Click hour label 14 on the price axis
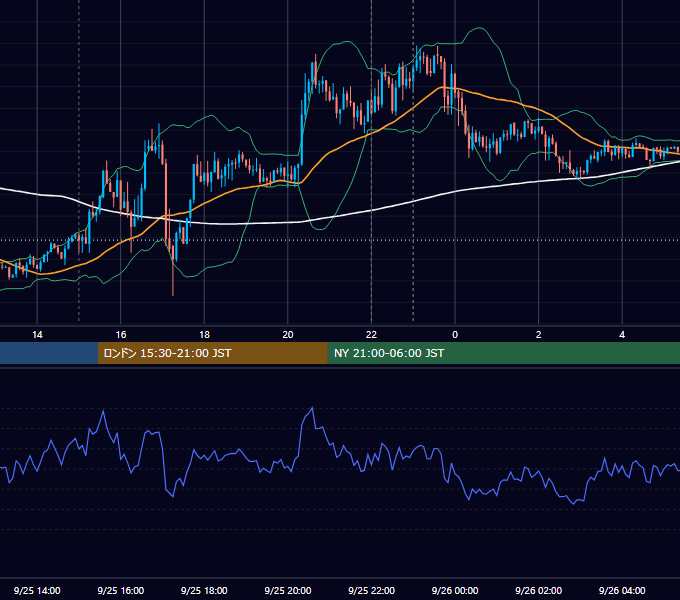Viewport: 680px width, 600px height. click(x=37, y=335)
